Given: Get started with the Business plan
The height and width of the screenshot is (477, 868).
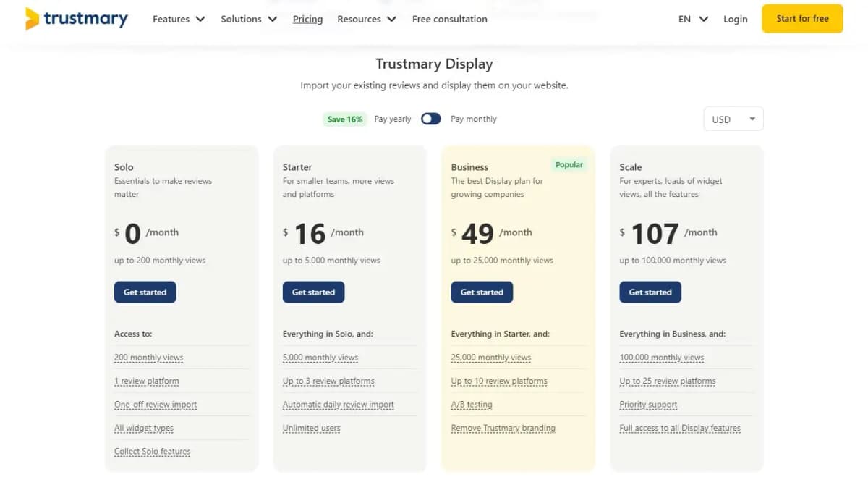Looking at the screenshot, I should (482, 292).
